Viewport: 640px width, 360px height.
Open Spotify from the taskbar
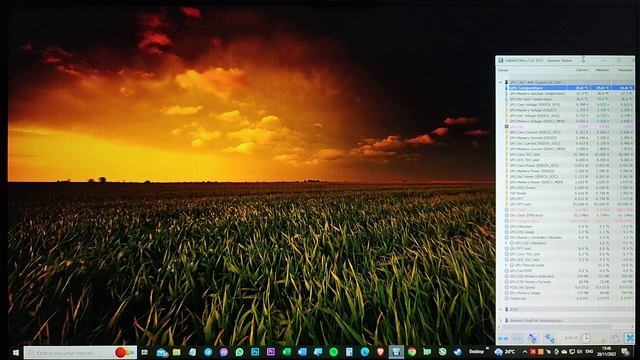333,352
